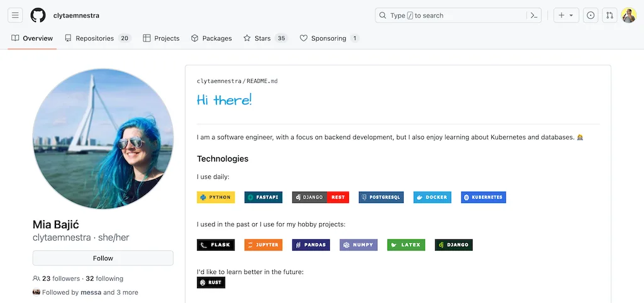Open the README.md file link
Screen dimensions: 644x303
262,81
